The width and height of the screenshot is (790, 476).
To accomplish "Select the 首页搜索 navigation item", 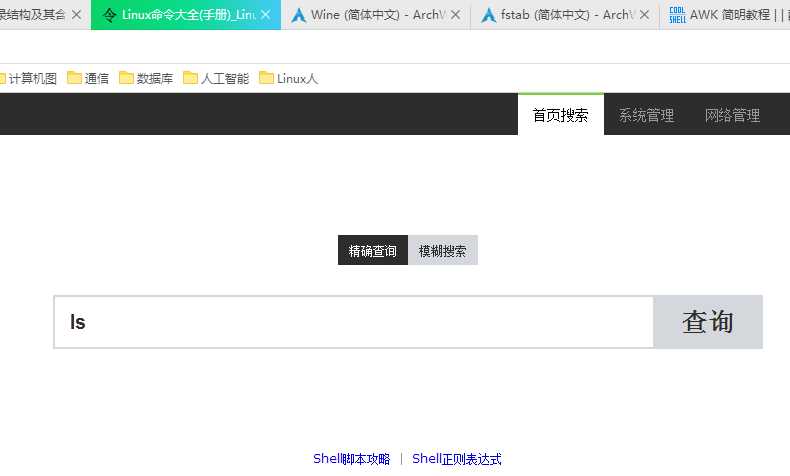I will click(x=561, y=115).
